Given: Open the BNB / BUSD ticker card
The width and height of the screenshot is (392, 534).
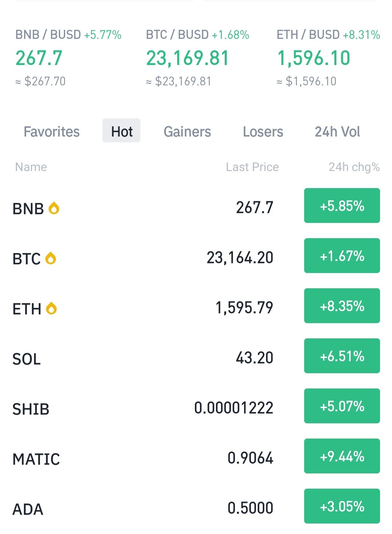Looking at the screenshot, I should 68,57.
